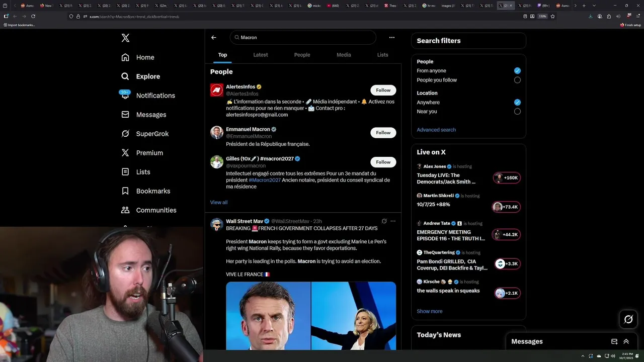Open the Macron photo in the post
The height and width of the screenshot is (362, 644).
click(268, 316)
